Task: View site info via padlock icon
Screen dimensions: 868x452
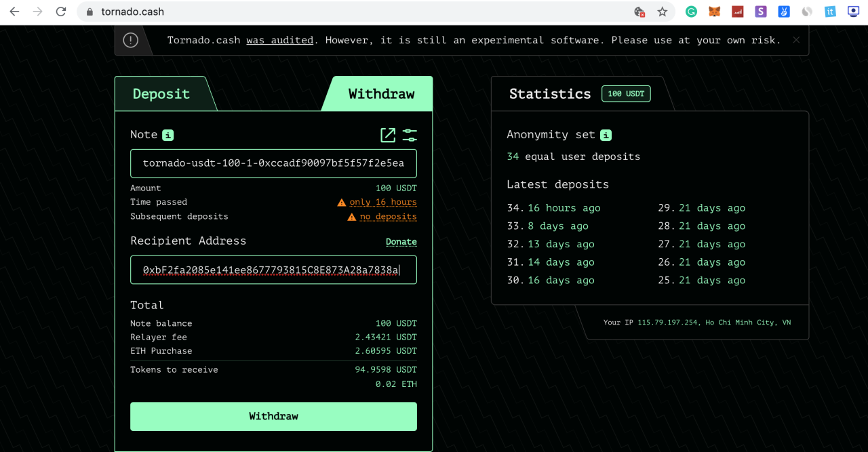Action: pos(90,12)
